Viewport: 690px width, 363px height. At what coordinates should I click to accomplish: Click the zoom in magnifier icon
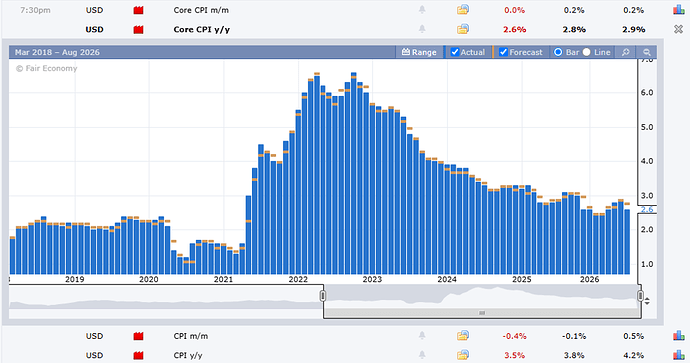point(625,52)
